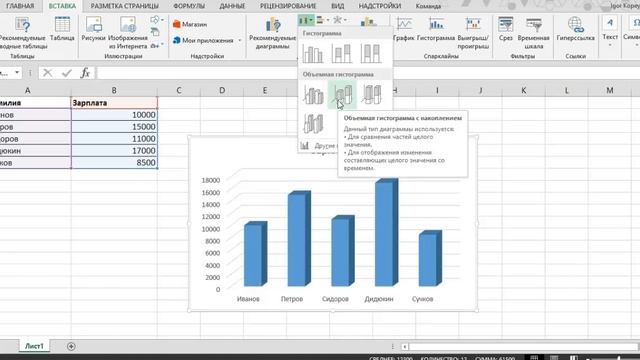Open the column chart dropdown button
This screenshot has width=640, height=360.
(306, 20)
